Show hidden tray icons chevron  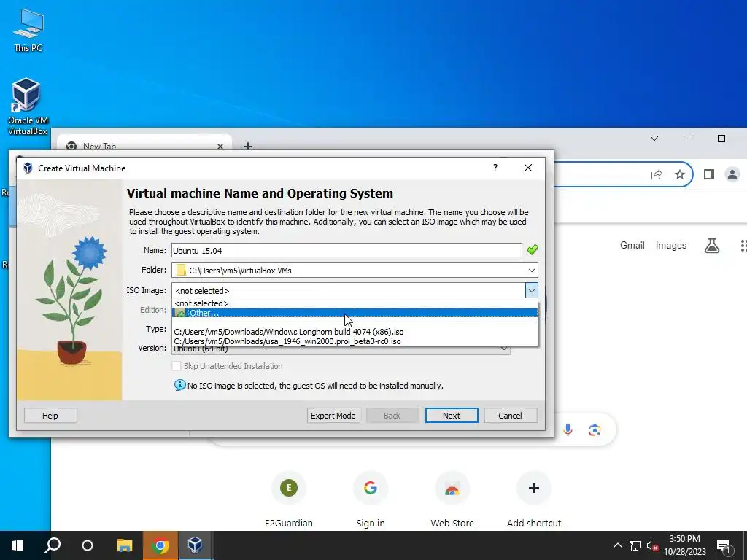[617, 545]
